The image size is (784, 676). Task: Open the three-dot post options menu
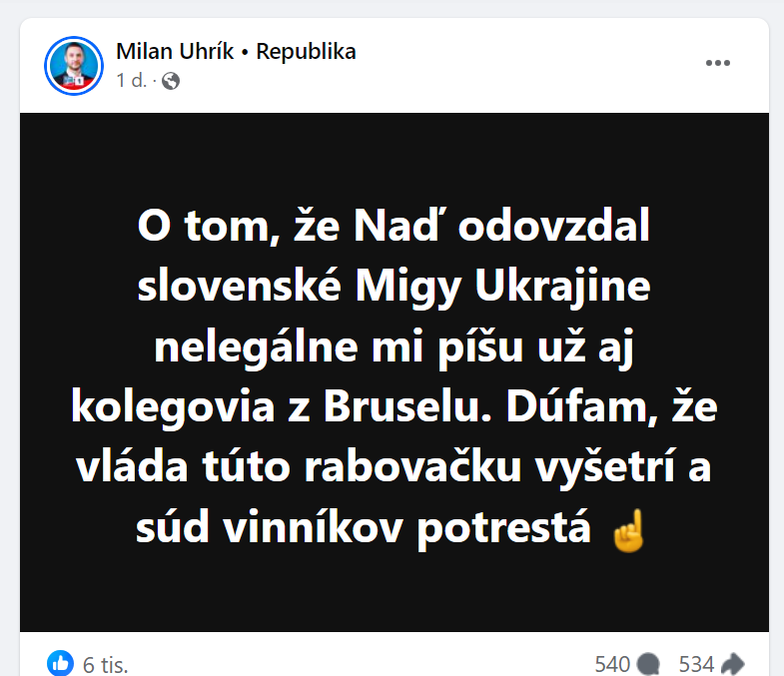pos(717,63)
